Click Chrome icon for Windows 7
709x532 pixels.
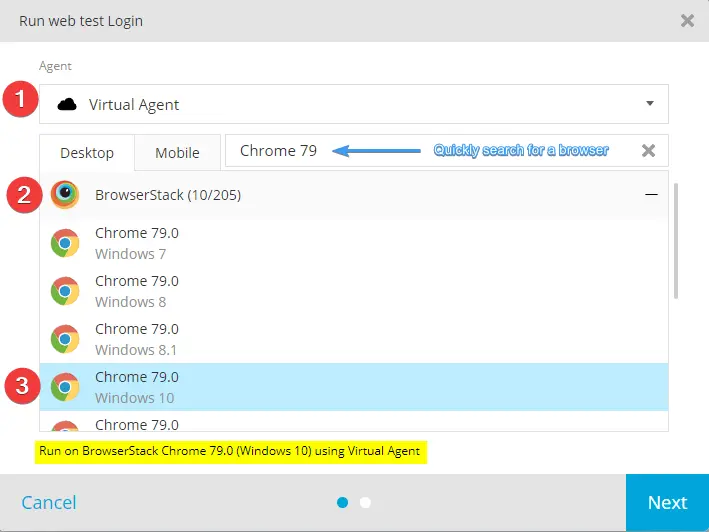65,243
